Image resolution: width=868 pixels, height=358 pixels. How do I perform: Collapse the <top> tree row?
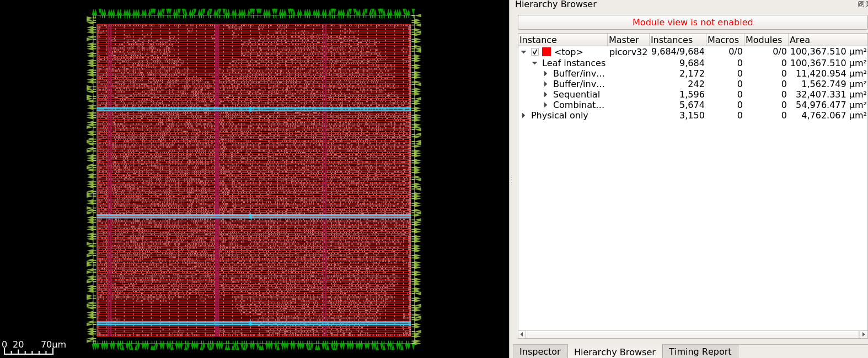(524, 52)
